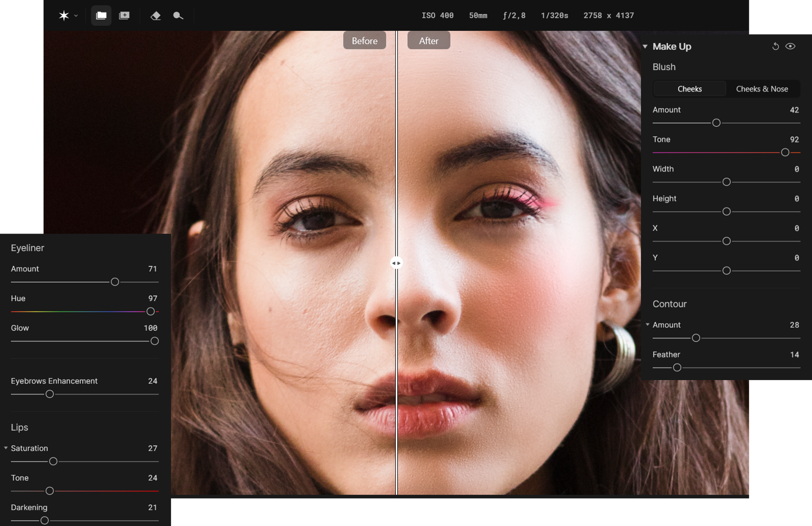Reset the Make Up adjustments
Image resolution: width=812 pixels, height=526 pixels.
[x=775, y=46]
